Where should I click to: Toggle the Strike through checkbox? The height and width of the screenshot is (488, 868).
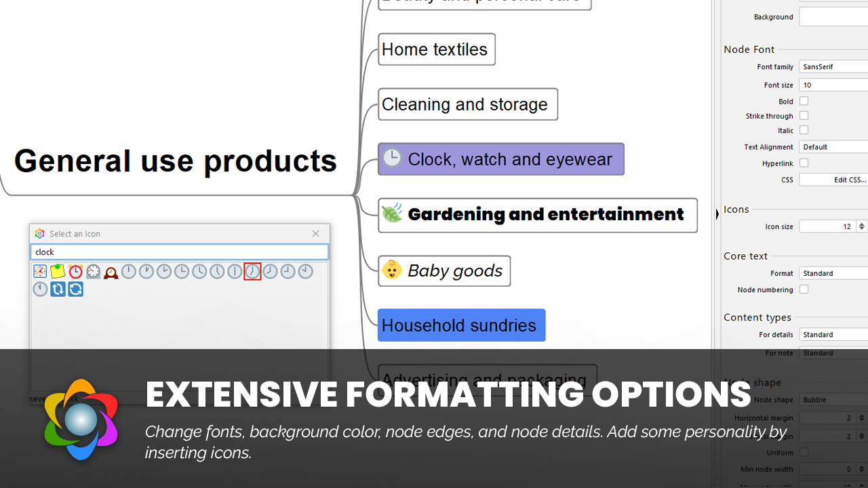[x=804, y=116]
